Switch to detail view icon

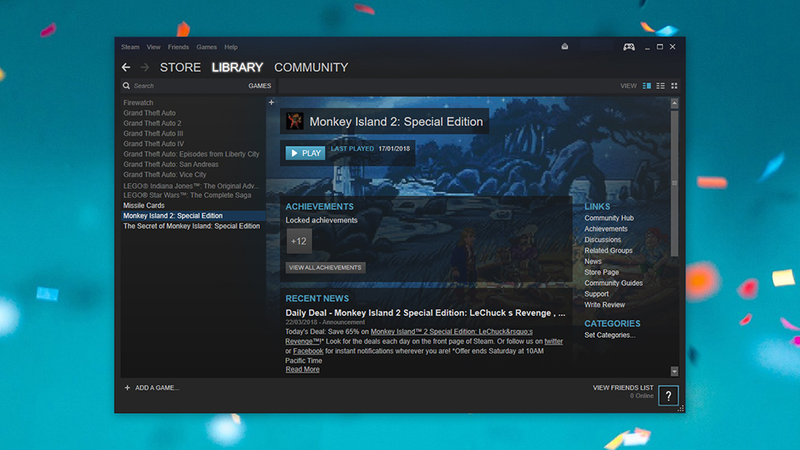point(647,86)
